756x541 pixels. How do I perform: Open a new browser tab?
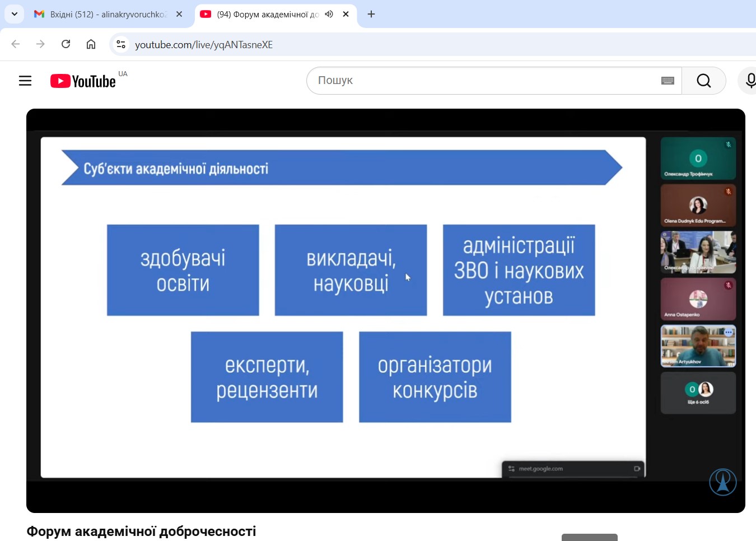[x=371, y=14]
